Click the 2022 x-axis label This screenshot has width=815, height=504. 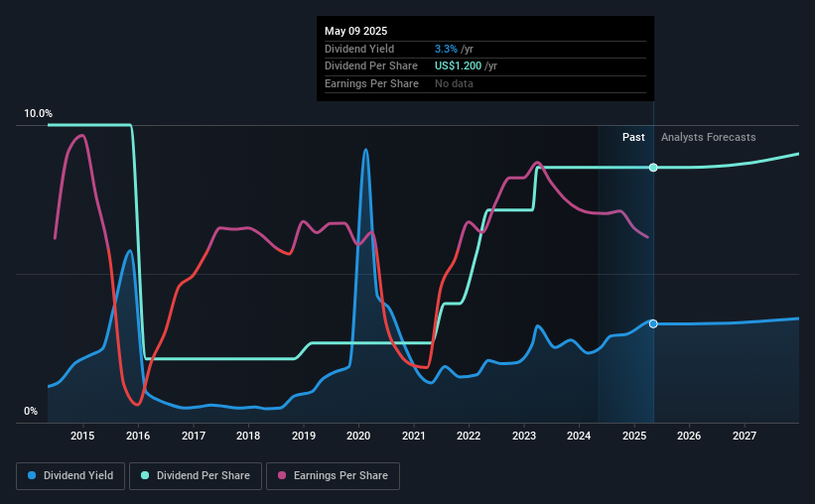[469, 436]
